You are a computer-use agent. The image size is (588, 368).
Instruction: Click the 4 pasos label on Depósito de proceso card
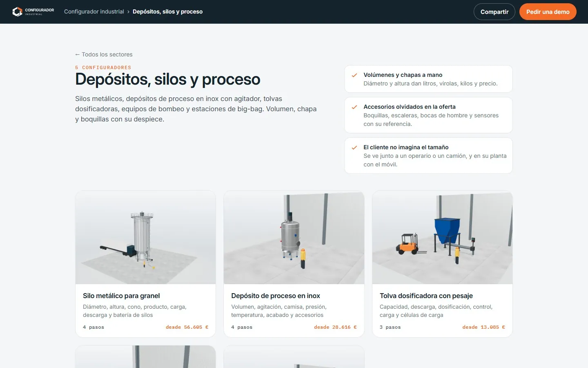[242, 327]
